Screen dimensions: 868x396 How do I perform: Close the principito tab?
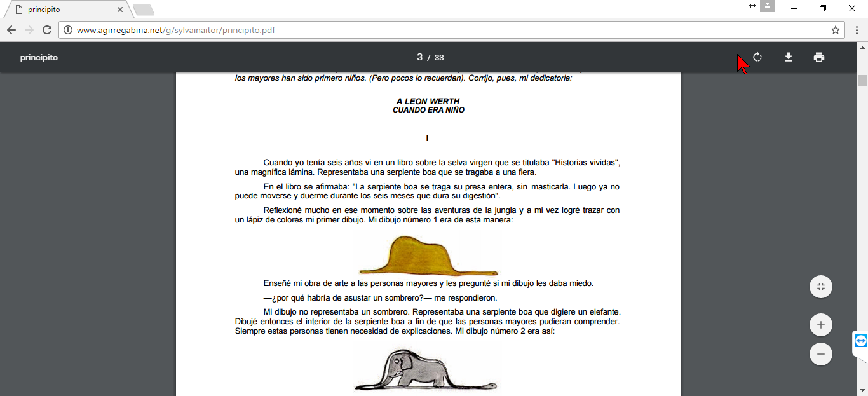pos(120,10)
